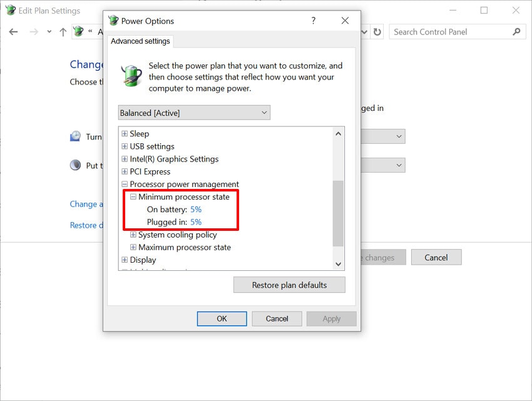This screenshot has height=401, width=532.
Task: Select Maximum processor state label
Action: (x=185, y=247)
